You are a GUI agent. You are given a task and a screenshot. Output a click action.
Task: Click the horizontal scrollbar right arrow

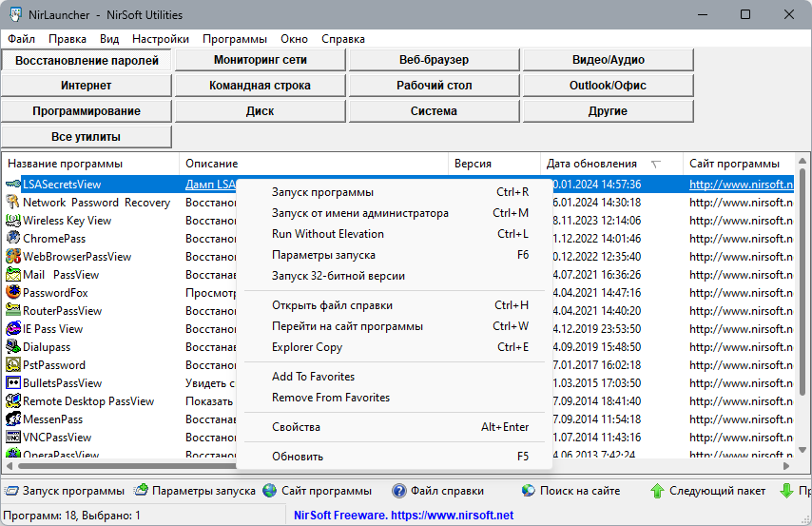786,466
